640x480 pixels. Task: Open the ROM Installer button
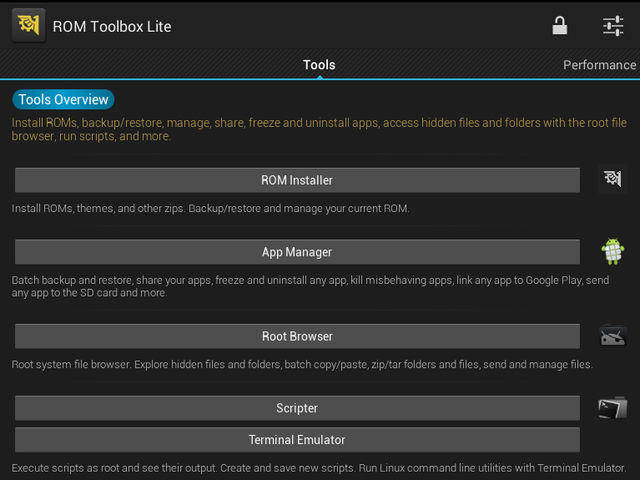pos(297,180)
